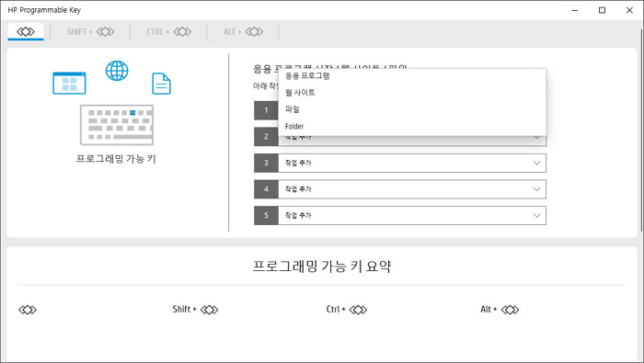Screen dimensions: 644x363
Task: Open the 작업 추가 dropdown for row 5
Action: (412, 215)
